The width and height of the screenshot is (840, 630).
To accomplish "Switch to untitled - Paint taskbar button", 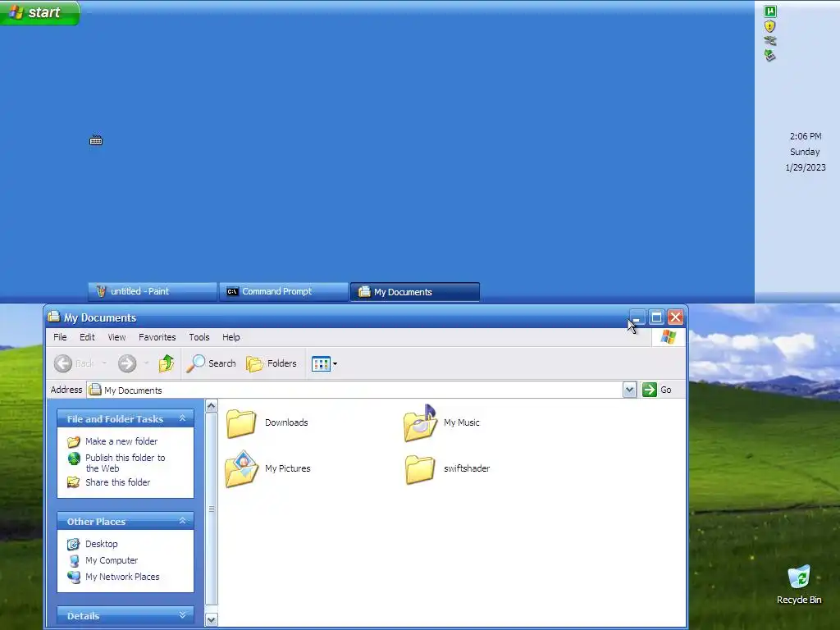I will [x=153, y=292].
